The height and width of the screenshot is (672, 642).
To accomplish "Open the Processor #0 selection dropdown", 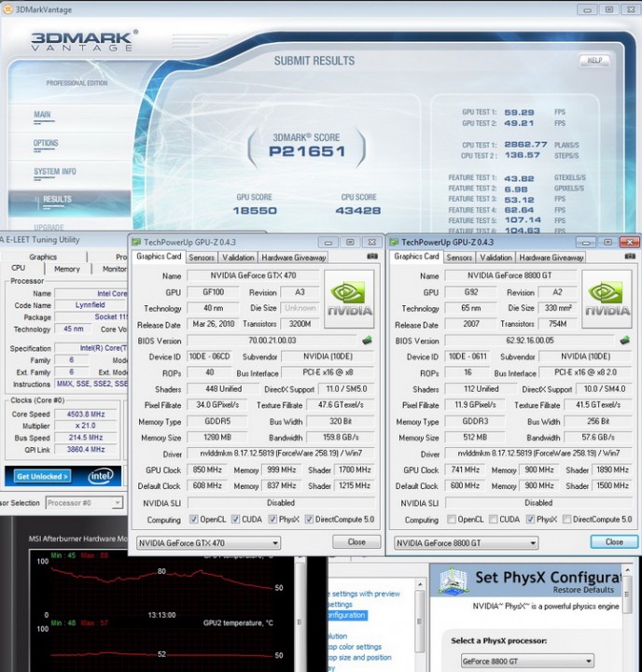I will [84, 503].
